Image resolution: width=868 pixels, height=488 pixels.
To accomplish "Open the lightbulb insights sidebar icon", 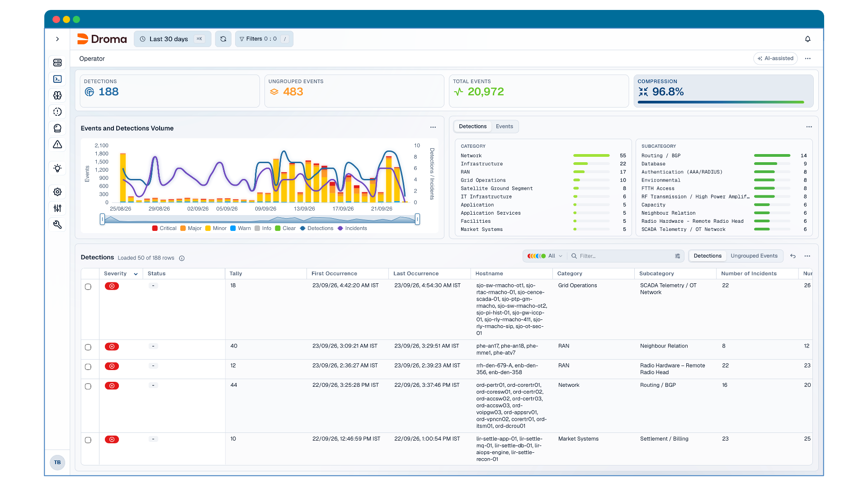I will tap(57, 168).
